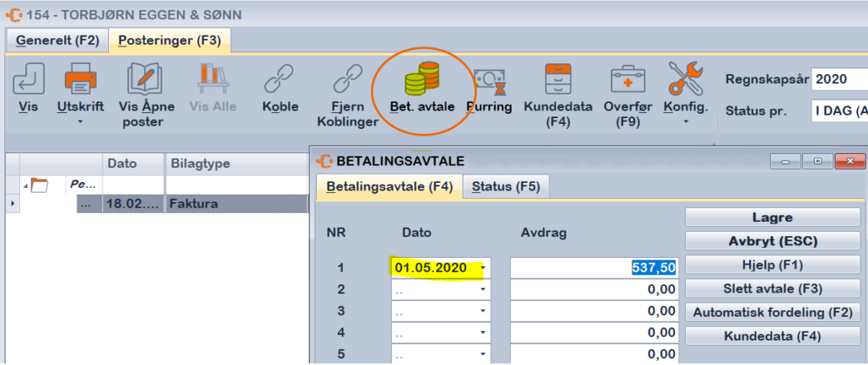Viewport: 868px width, 365px height.
Task: Open date dropdown for installment 5
Action: coord(483,354)
